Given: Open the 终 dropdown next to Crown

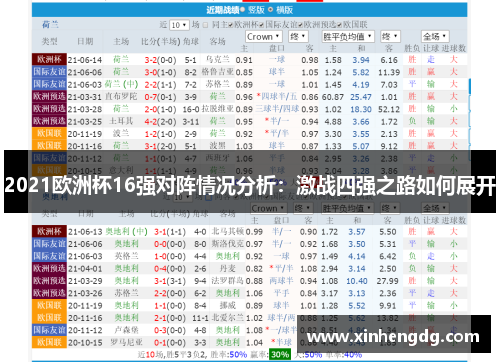Looking at the screenshot, I should coord(298,36).
